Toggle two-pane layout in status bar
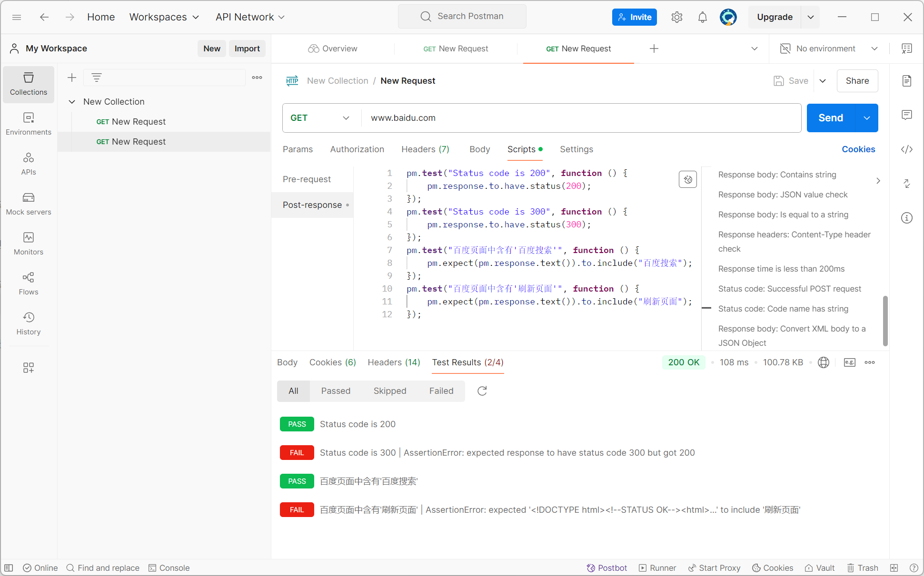The image size is (924, 576). click(894, 568)
